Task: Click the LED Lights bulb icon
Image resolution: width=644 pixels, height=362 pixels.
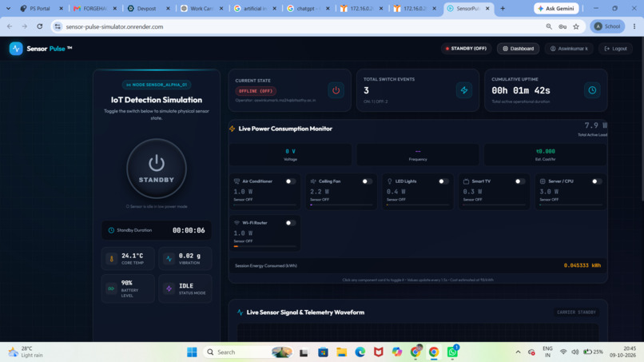Action: coord(390,181)
